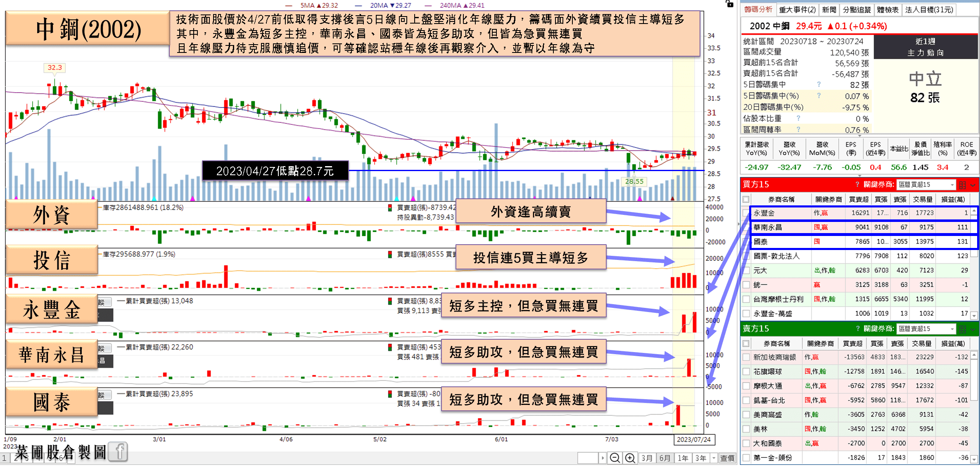Sort 賣方15 by 券商名稱 column
Screen dimensions: 980x474
[x=776, y=343]
